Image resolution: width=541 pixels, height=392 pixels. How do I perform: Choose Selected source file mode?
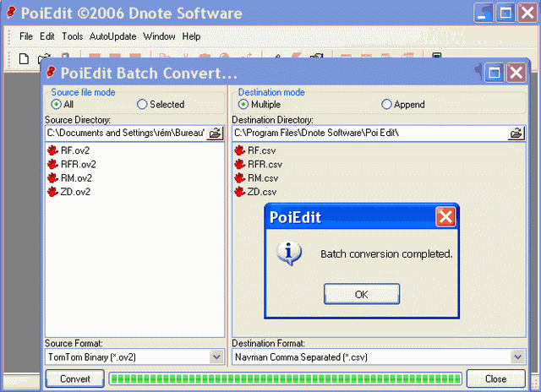[142, 105]
